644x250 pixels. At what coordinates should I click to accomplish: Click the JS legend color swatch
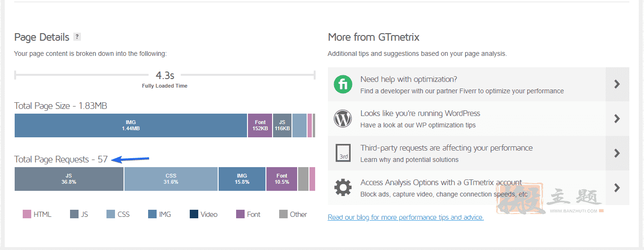point(74,214)
